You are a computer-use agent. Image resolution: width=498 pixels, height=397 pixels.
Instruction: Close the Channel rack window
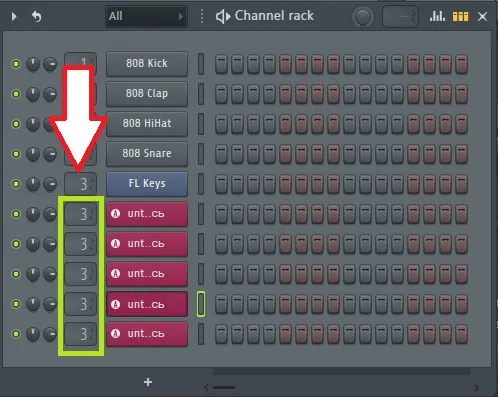point(482,16)
